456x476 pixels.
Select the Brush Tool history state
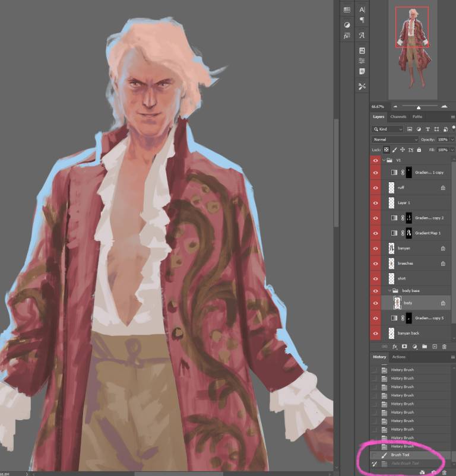400,455
